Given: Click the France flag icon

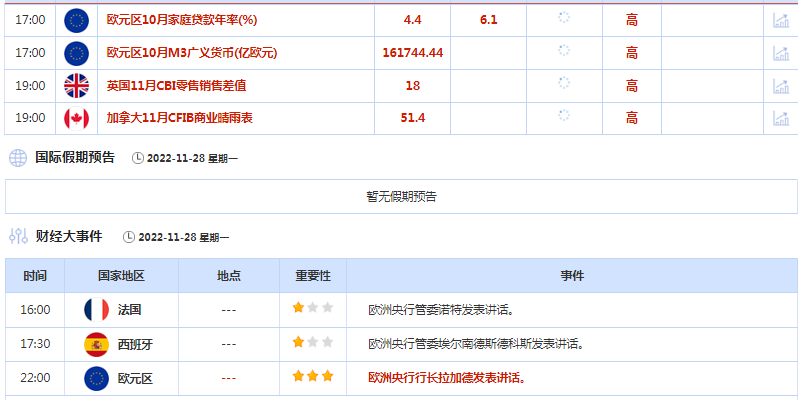Looking at the screenshot, I should click(96, 310).
